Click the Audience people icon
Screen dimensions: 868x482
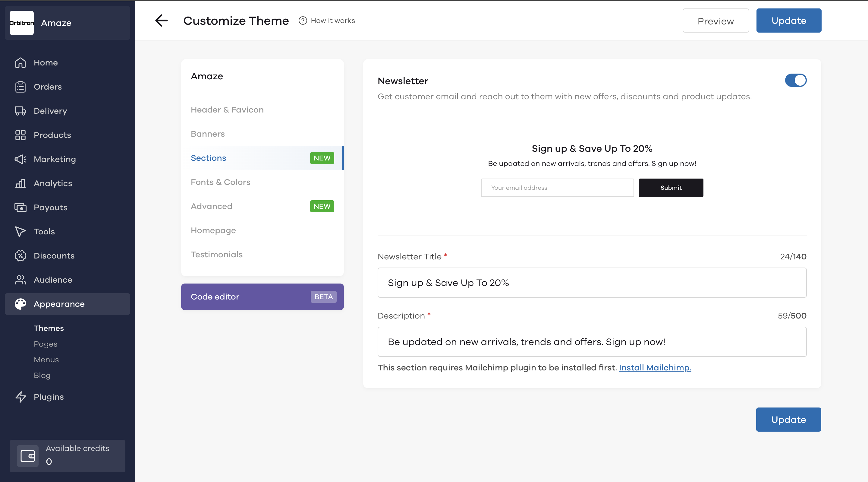[x=20, y=280]
